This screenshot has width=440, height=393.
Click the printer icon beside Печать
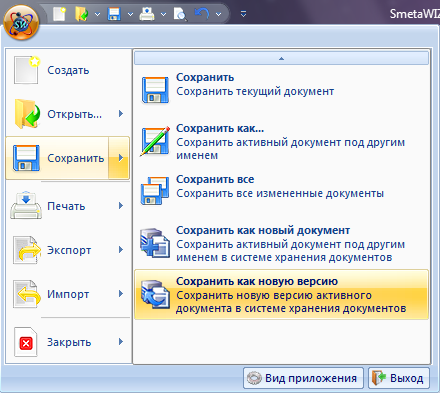coord(26,205)
